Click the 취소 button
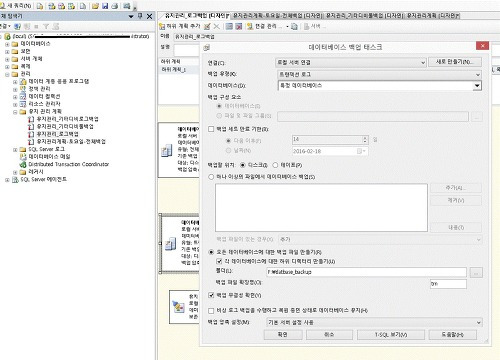Screen dimensions: 500x360 click(329, 334)
